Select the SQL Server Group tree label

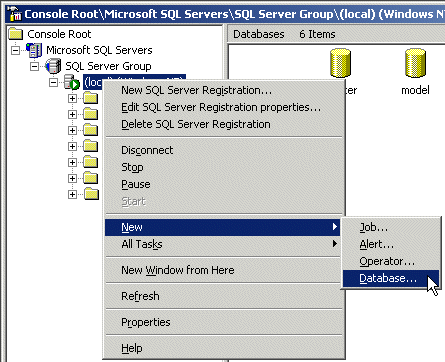[x=108, y=66]
